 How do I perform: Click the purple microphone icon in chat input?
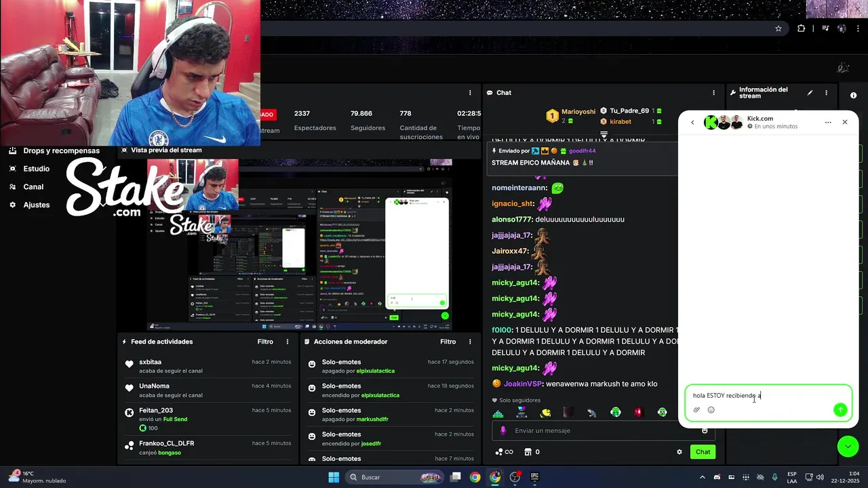(x=502, y=430)
